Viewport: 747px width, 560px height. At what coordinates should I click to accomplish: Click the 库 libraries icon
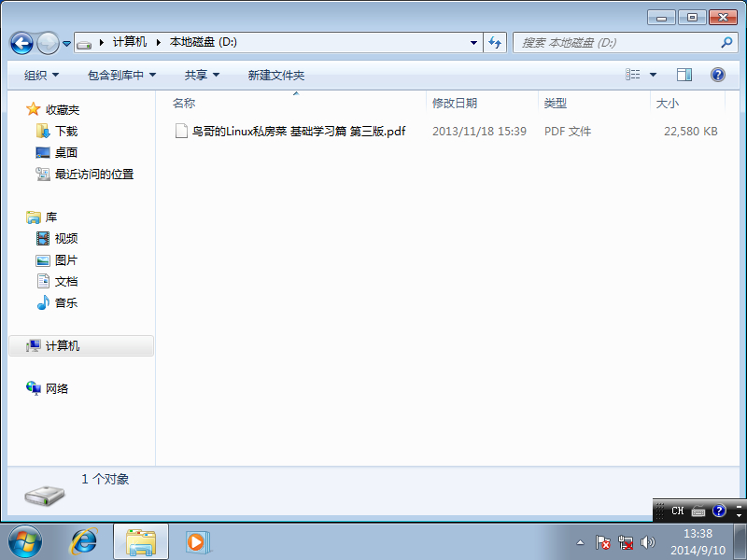click(34, 217)
